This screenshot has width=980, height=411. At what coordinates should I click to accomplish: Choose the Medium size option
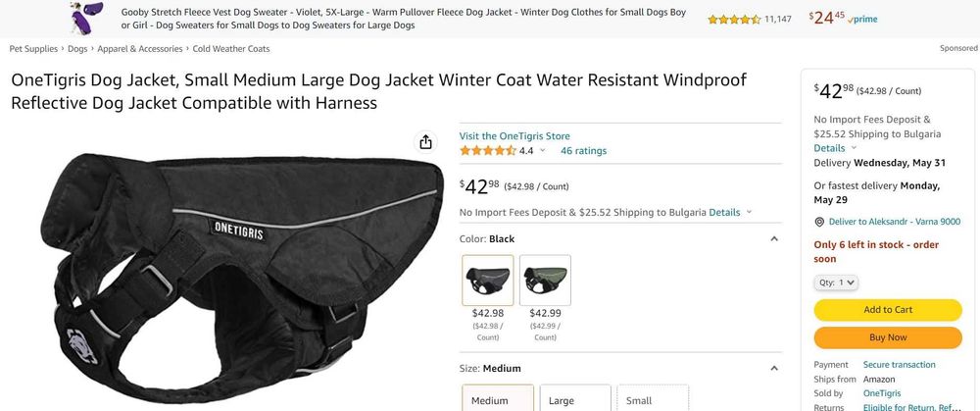(498, 400)
